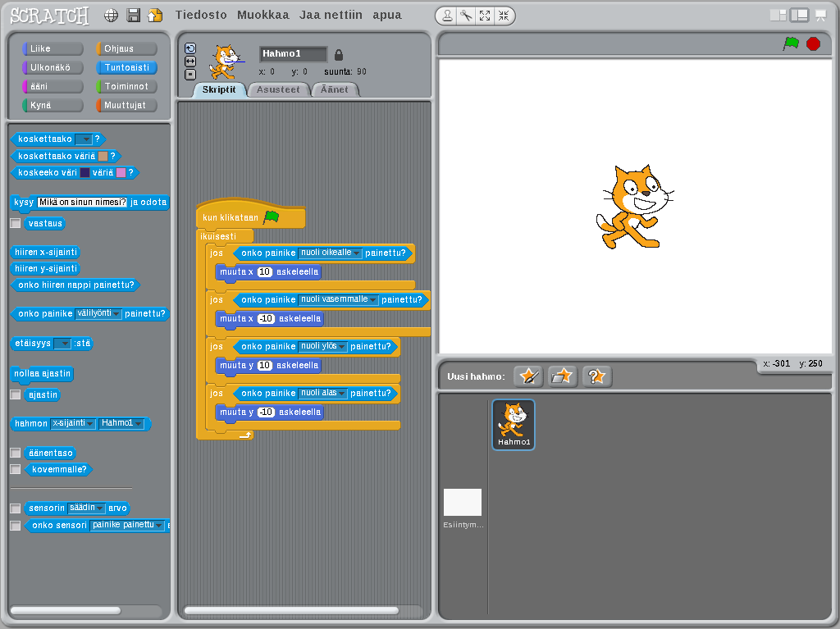Switch to the Asusteet tab
The width and height of the screenshot is (840, 629).
pos(278,89)
